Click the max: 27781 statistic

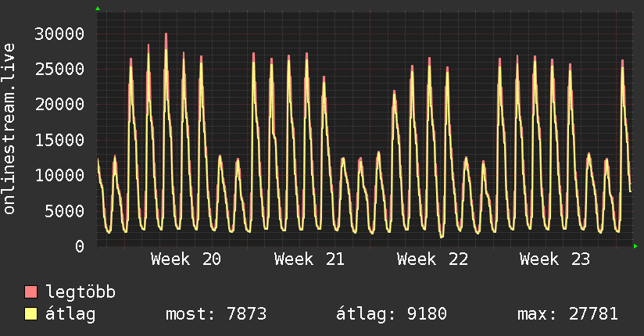567,314
